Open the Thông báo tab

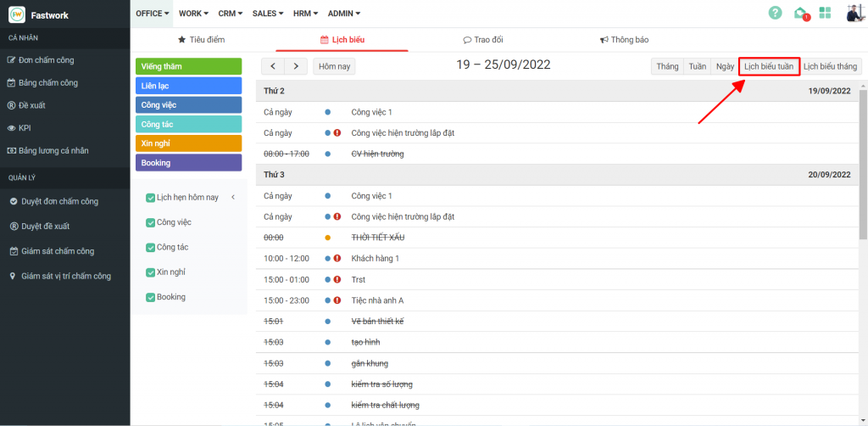[624, 40]
